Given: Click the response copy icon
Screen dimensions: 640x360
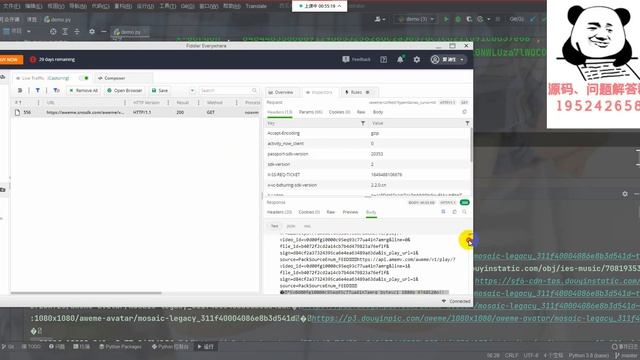Looking at the screenshot, I should [454, 212].
